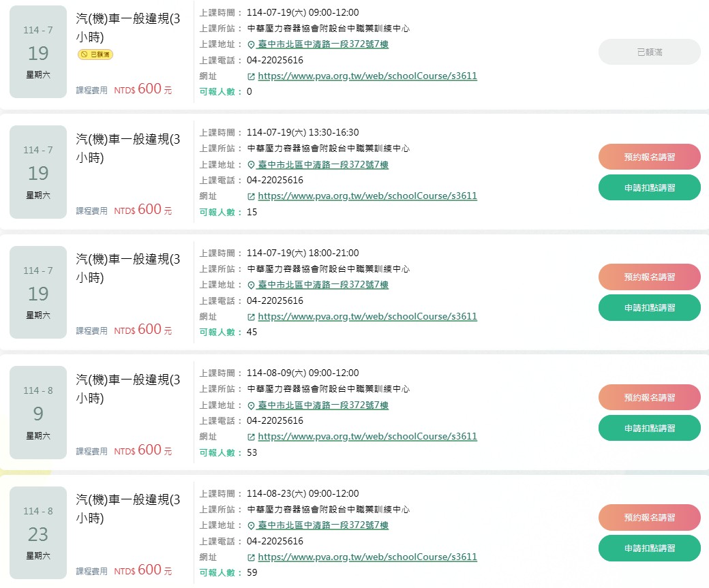Click date tile of the 09:00-12:00 July 19 course
This screenshot has height=588, width=709.
click(38, 52)
